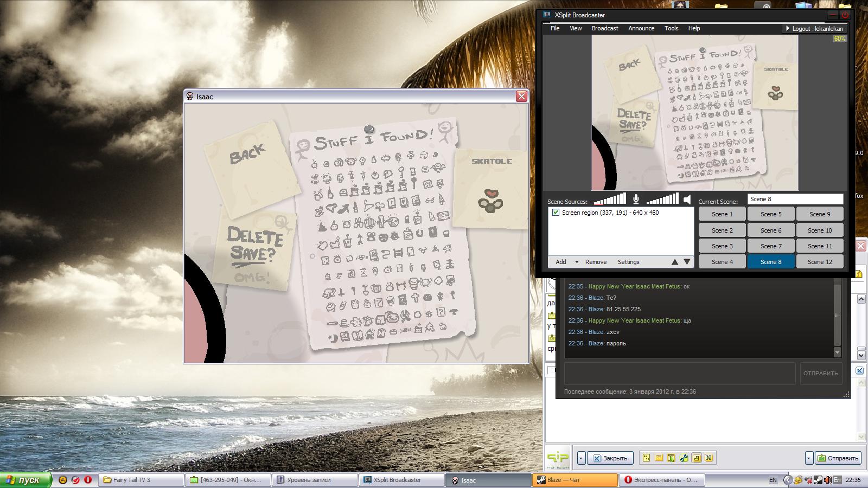Open source Settings in XSplit
The width and height of the screenshot is (868, 488).
tap(629, 262)
